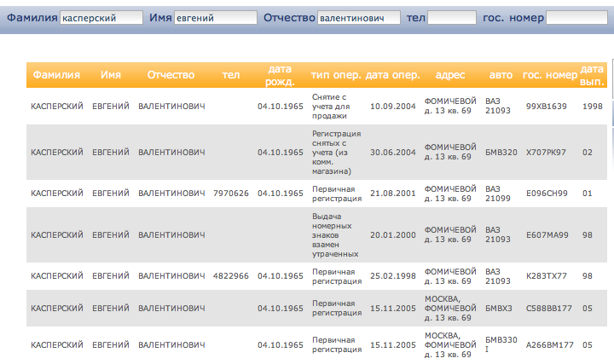The image size is (614, 364).
Task: Click ВАЛЕНТИНОВИЧ in the А266ВМ177 row
Action: point(171,345)
